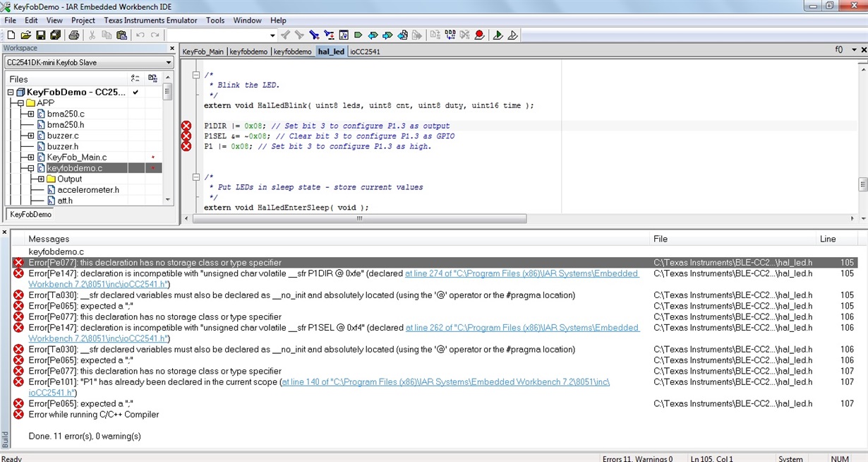The width and height of the screenshot is (868, 462).
Task: Open the Project menu
Action: (x=83, y=20)
